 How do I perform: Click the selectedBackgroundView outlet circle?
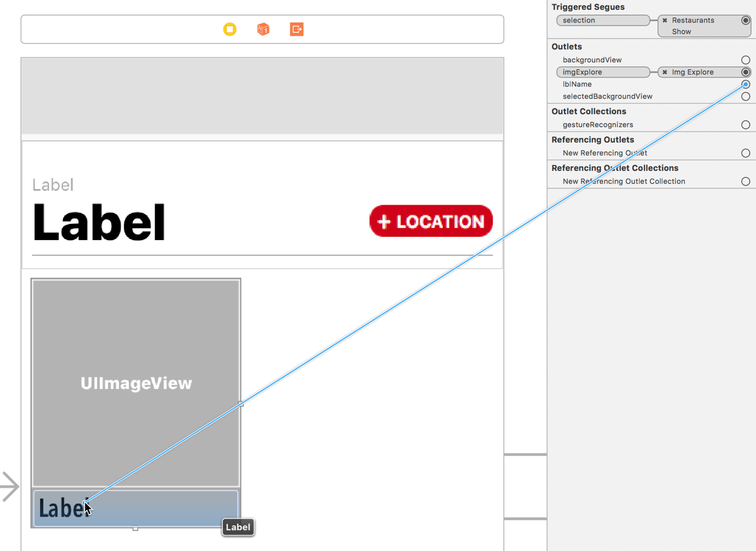click(x=745, y=97)
